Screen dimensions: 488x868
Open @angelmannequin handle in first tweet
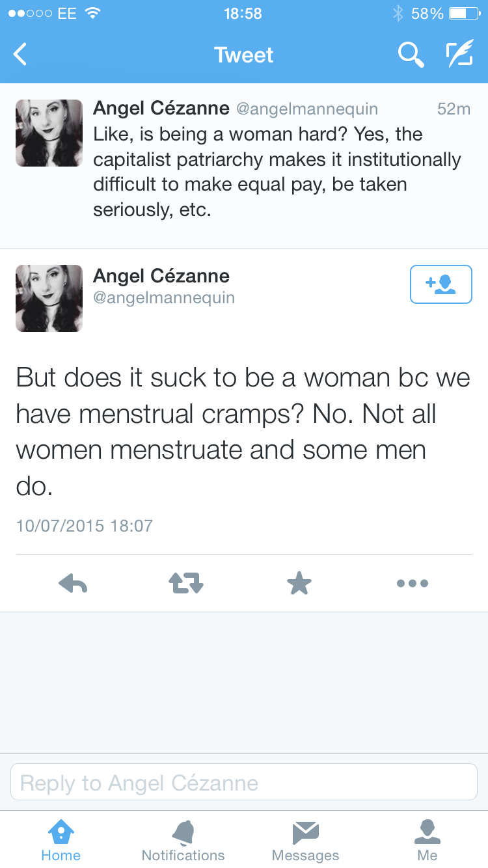coord(306,109)
